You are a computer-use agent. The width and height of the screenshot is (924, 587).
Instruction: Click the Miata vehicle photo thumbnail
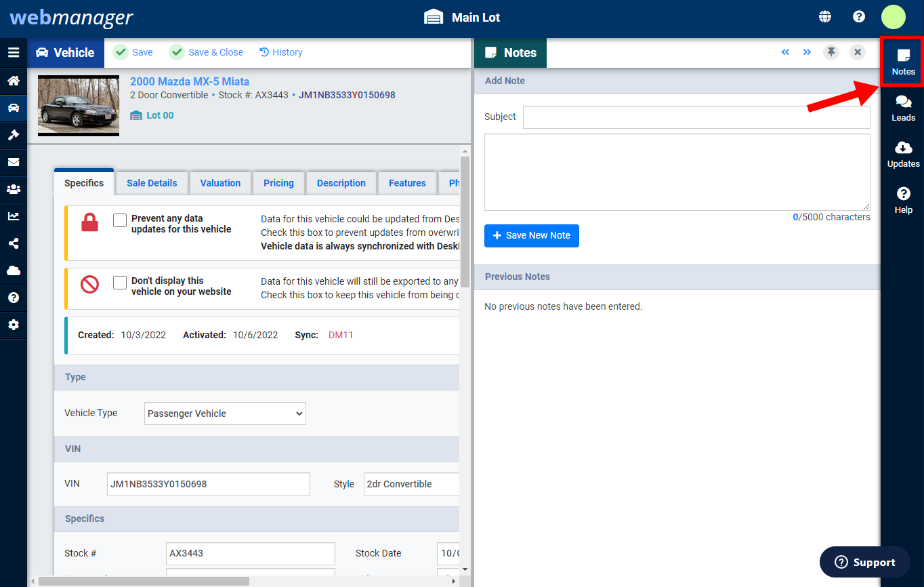pos(79,106)
